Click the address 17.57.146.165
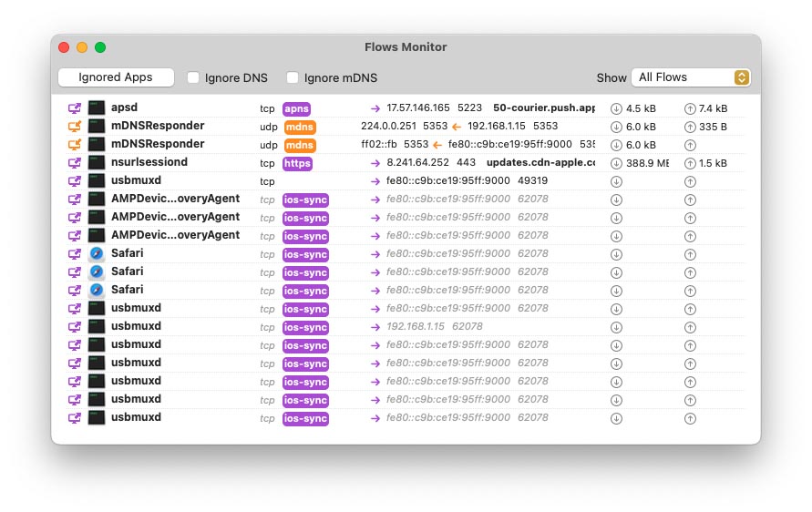The image size is (812, 512). click(418, 108)
